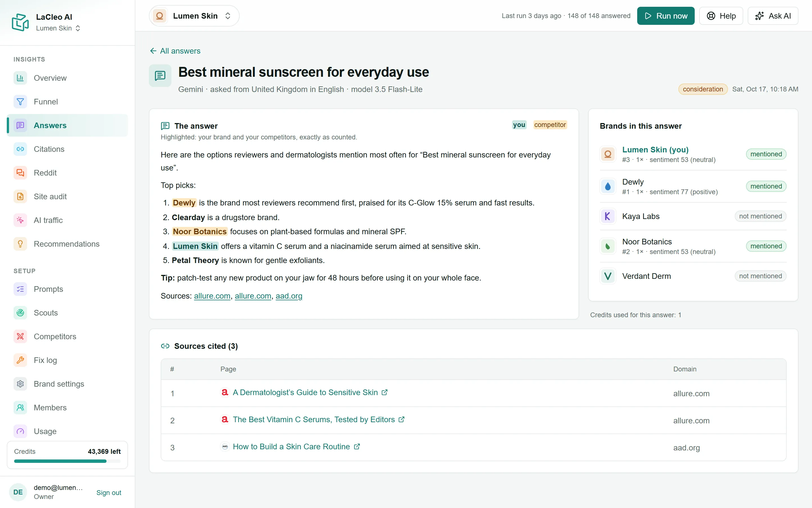This screenshot has width=812, height=508.
Task: Select the Answers menu item
Action: [x=67, y=125]
